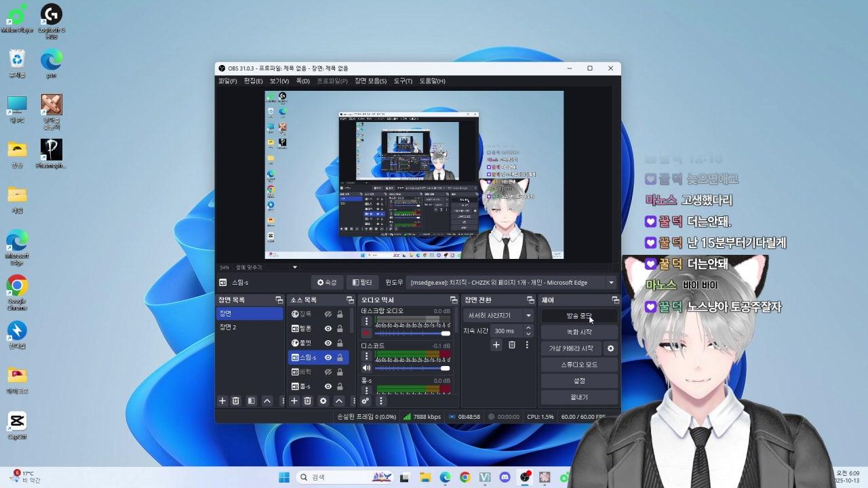Image resolution: width=868 pixels, height=488 pixels.
Task: Mute the 디스코드 audio speaker icon
Action: (367, 368)
